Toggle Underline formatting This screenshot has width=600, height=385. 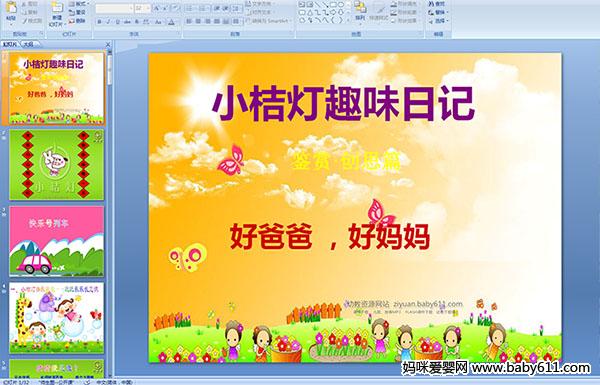118,22
